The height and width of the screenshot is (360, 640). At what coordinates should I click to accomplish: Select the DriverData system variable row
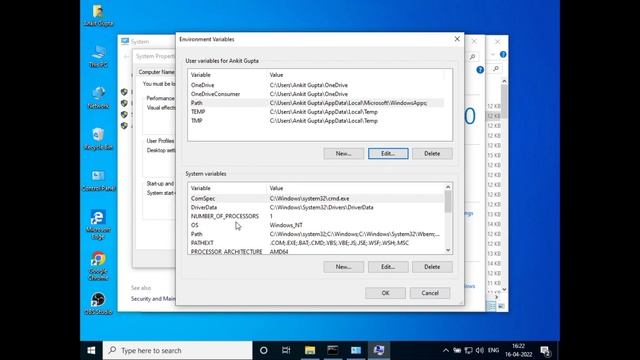316,207
